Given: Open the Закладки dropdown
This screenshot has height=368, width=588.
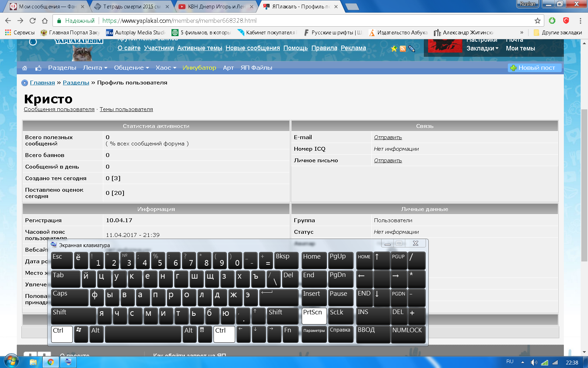Looking at the screenshot, I should (x=482, y=49).
